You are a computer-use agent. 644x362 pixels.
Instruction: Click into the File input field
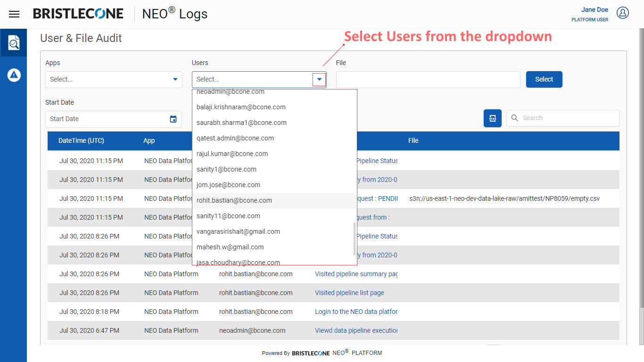point(428,80)
